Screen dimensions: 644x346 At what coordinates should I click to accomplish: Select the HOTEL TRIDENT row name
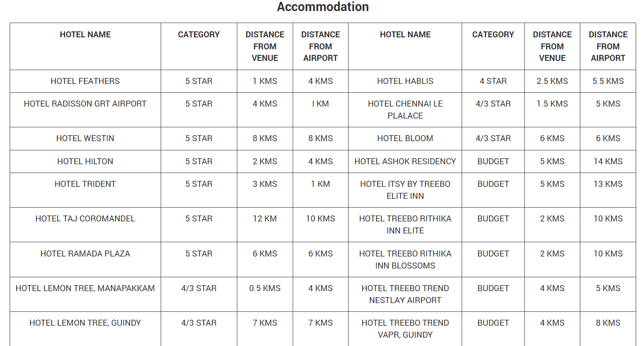[85, 184]
